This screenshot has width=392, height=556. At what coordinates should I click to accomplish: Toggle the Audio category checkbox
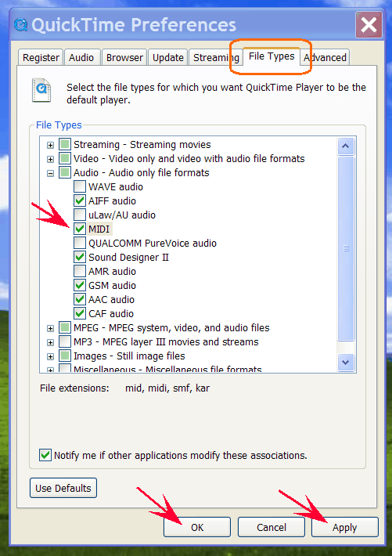pyautogui.click(x=65, y=173)
